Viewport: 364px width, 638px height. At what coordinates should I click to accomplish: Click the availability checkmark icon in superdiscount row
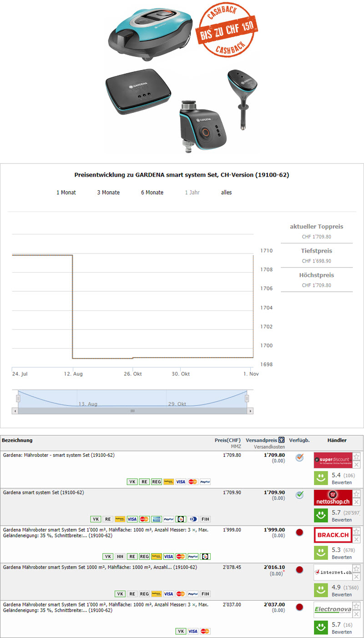[299, 457]
